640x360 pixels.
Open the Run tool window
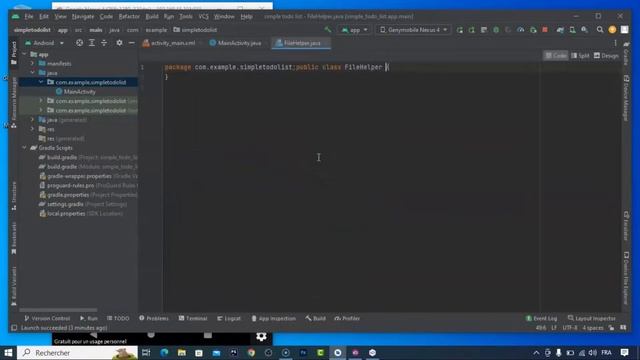pos(89,318)
